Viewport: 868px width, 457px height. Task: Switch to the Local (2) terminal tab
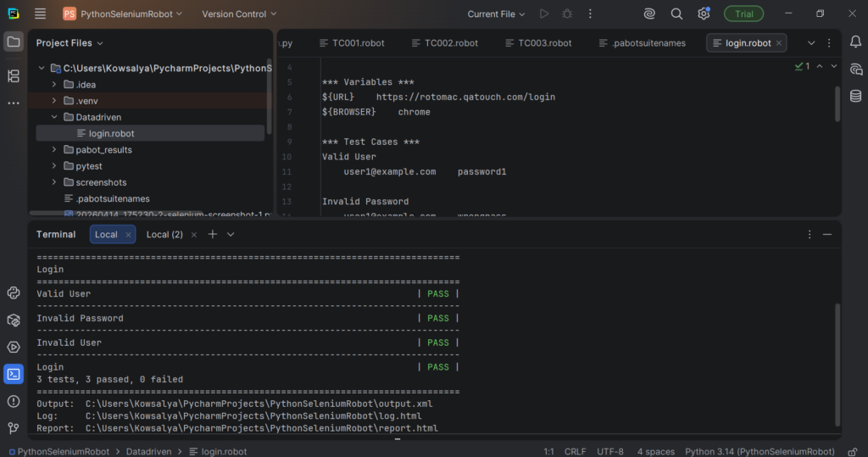pos(164,235)
